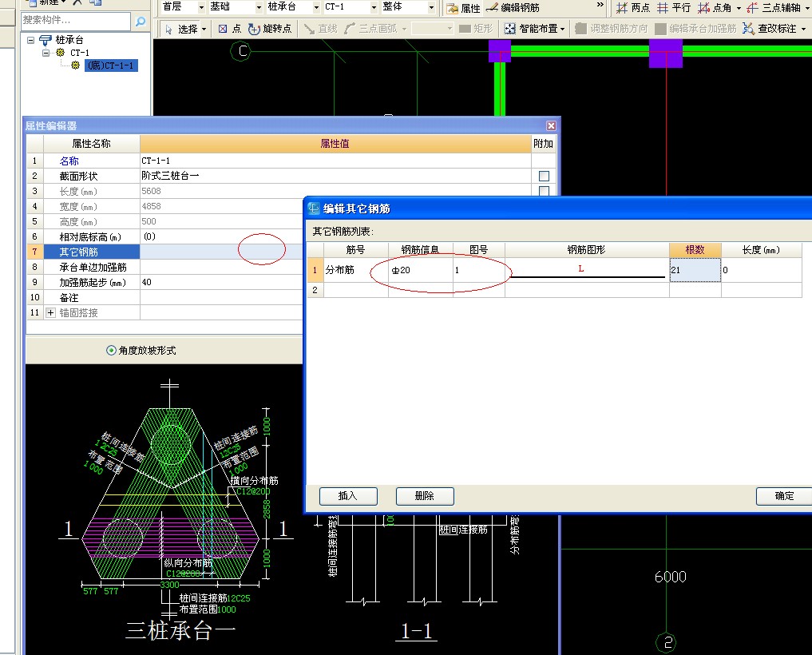Click the 根数 cell value 21
Screen dimensions: 812x655
[695, 270]
